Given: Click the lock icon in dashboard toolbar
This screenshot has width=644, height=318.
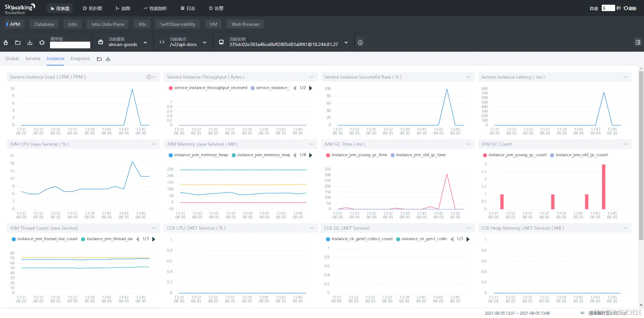Looking at the screenshot, I should point(6,43).
